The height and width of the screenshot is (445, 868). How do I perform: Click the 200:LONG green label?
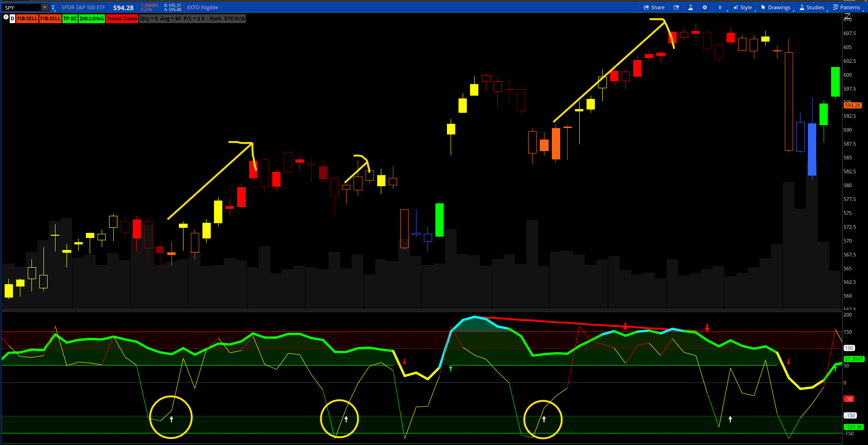coord(92,18)
